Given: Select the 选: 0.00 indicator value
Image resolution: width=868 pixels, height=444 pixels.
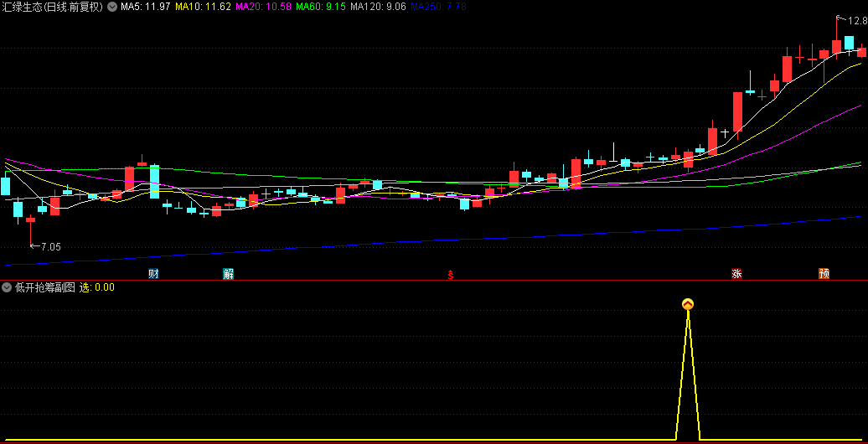Looking at the screenshot, I should click(97, 287).
